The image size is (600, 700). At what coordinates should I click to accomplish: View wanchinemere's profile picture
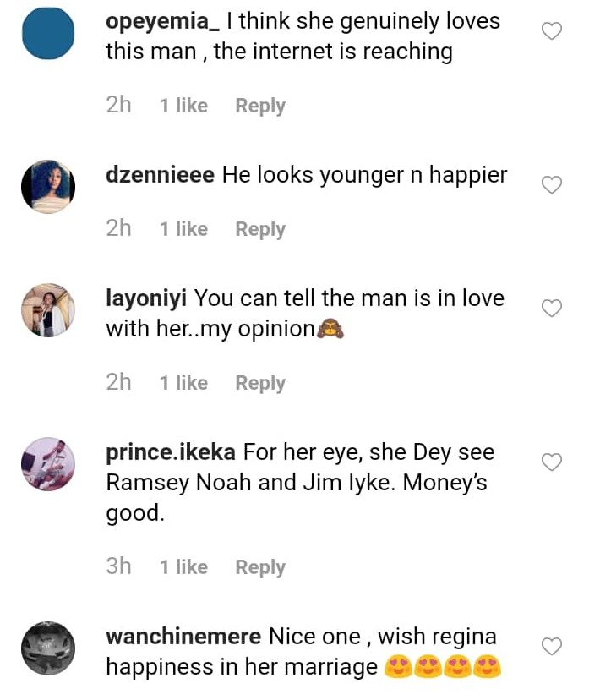click(x=48, y=648)
